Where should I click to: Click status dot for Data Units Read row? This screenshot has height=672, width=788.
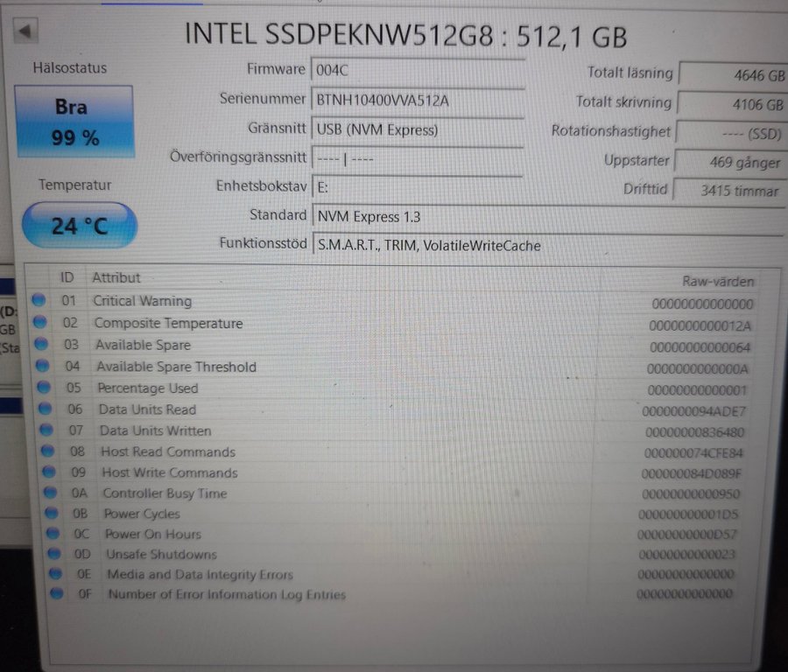pyautogui.click(x=46, y=409)
